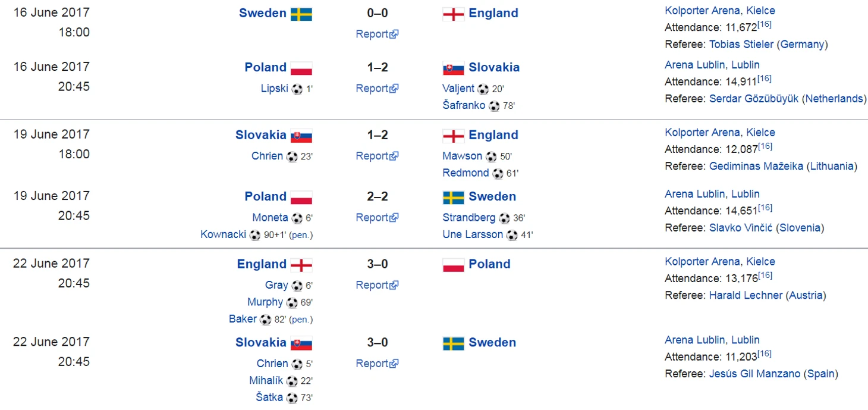Click England flag beside 0–0 score
The width and height of the screenshot is (868, 410).
pos(454,14)
